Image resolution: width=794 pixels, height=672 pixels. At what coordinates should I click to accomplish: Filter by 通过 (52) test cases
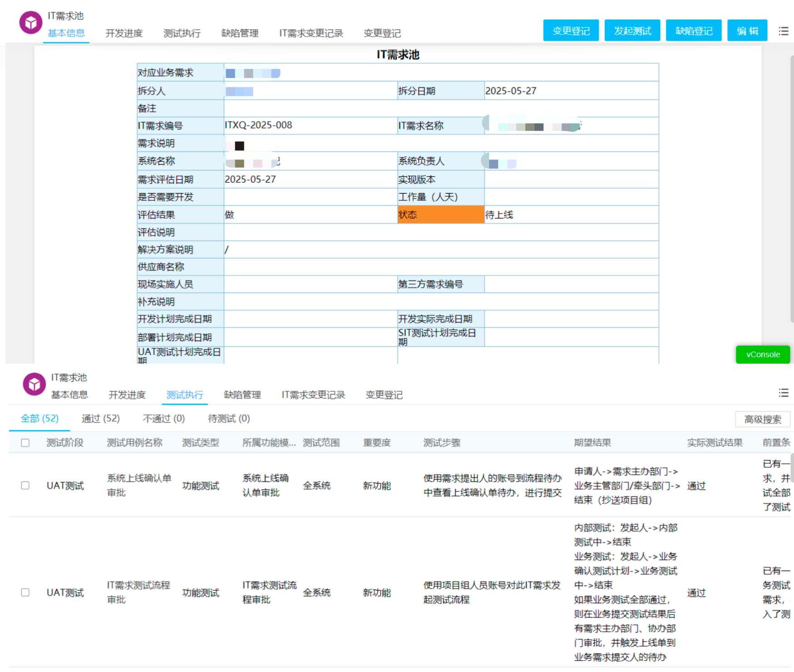pyautogui.click(x=101, y=419)
